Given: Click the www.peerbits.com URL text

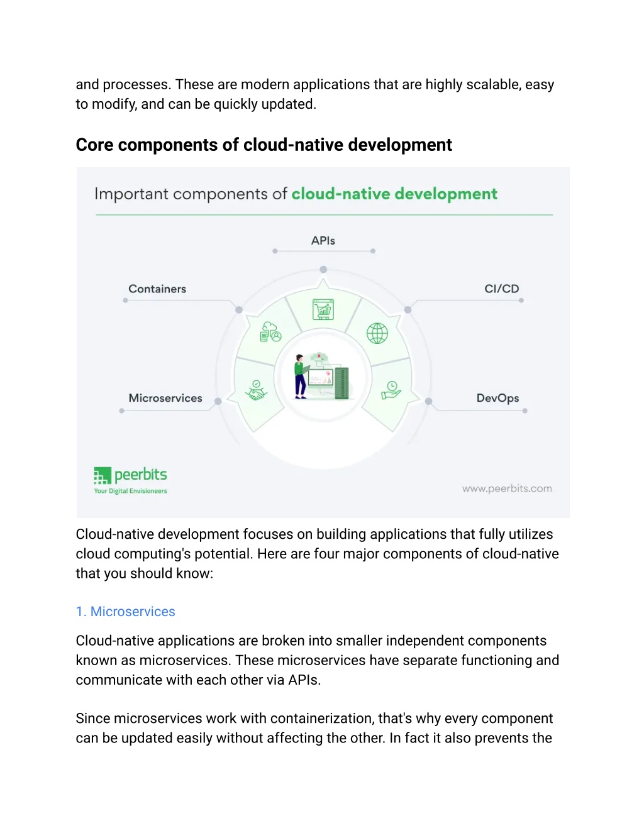Looking at the screenshot, I should [507, 488].
